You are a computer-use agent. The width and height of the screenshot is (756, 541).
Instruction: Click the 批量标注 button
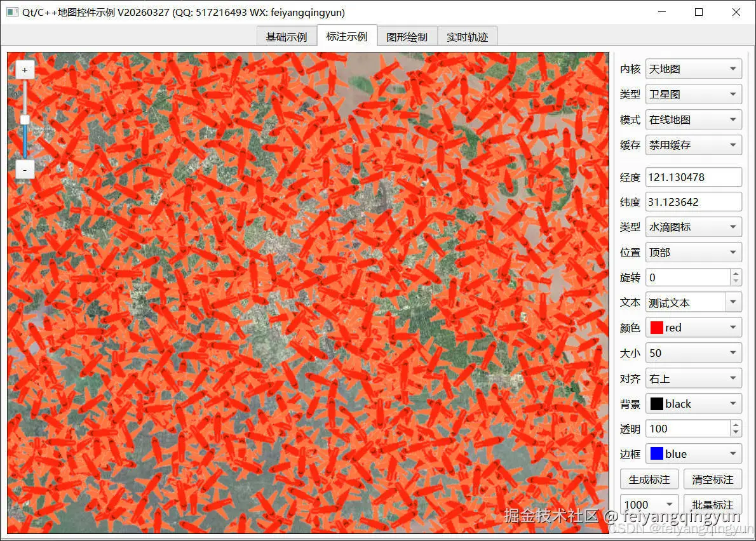coord(713,504)
